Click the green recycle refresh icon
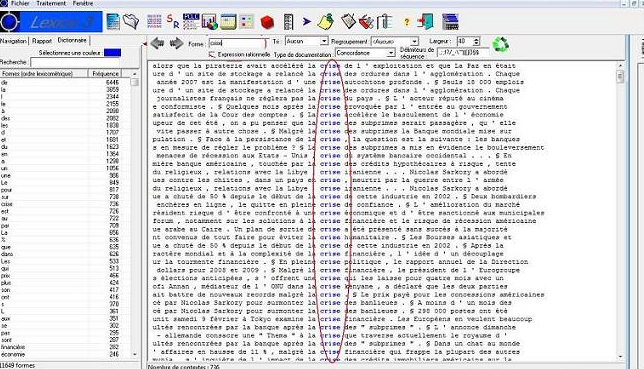The width and height of the screenshot is (644, 369). click(x=500, y=44)
